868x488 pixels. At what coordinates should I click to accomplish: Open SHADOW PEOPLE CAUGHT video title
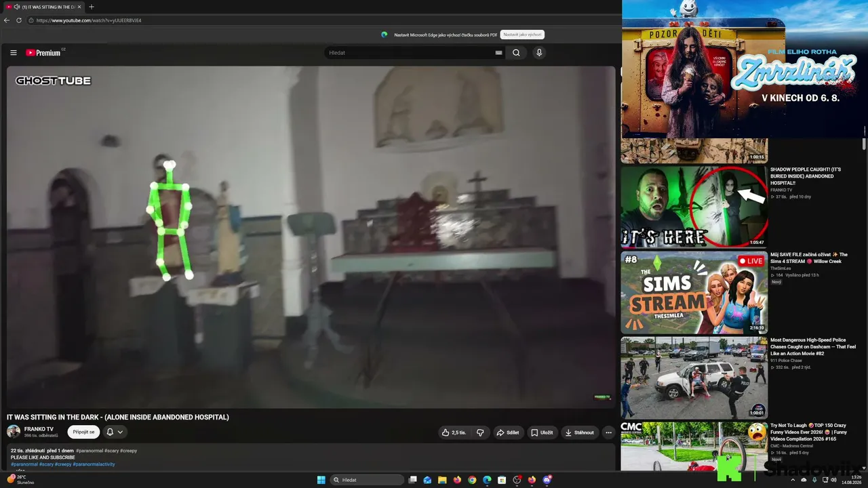click(807, 176)
